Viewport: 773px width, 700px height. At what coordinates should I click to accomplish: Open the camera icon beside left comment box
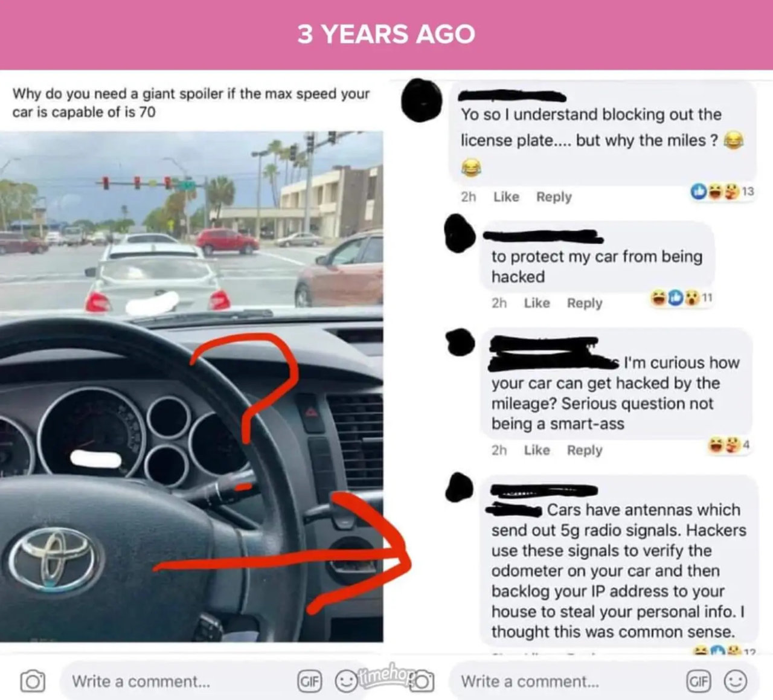tap(33, 681)
